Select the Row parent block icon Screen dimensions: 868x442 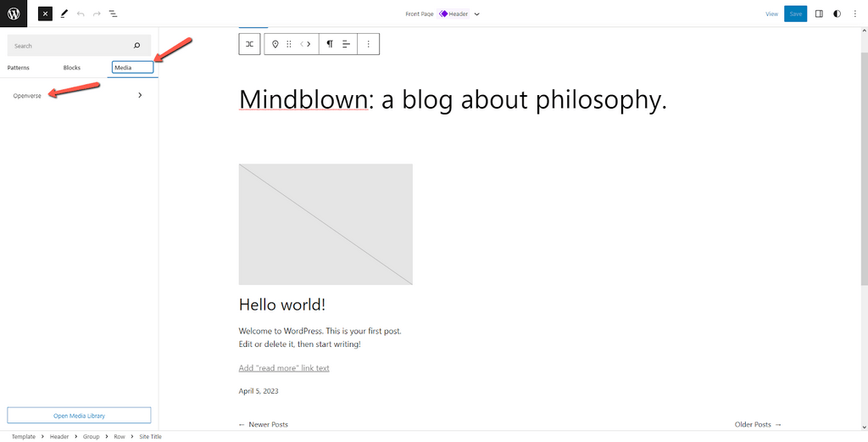point(249,44)
